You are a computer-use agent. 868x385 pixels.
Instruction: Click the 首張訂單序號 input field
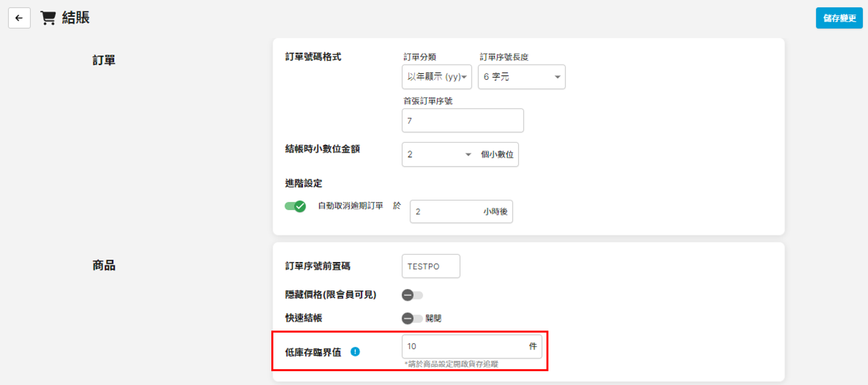(x=462, y=121)
